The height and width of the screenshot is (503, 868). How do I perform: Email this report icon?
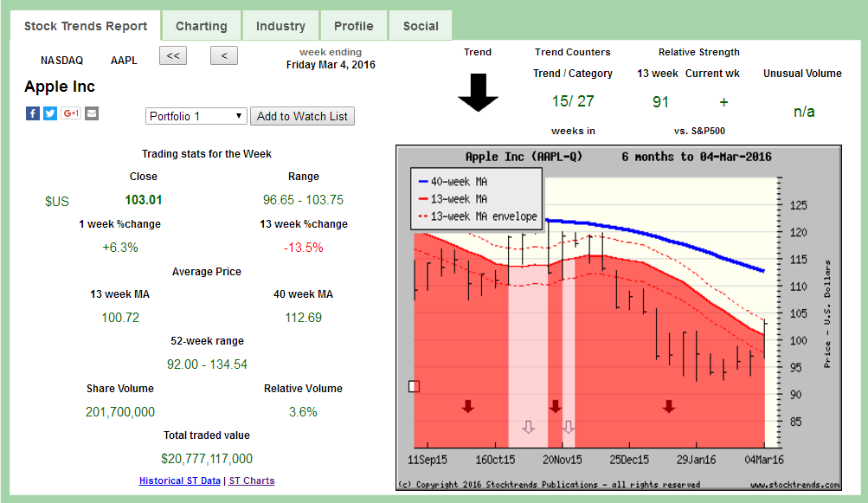coord(92,113)
